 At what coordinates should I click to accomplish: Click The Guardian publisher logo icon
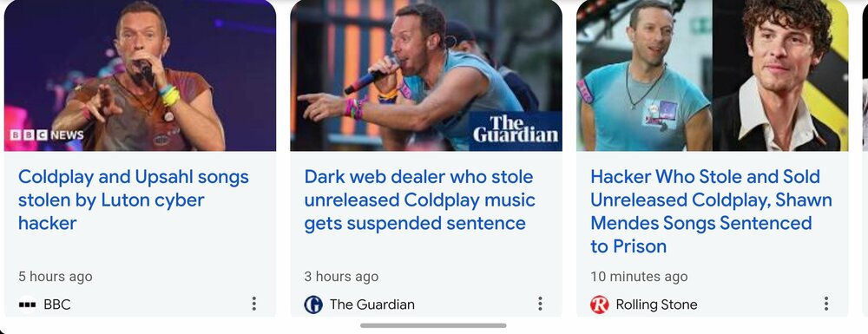click(x=313, y=305)
